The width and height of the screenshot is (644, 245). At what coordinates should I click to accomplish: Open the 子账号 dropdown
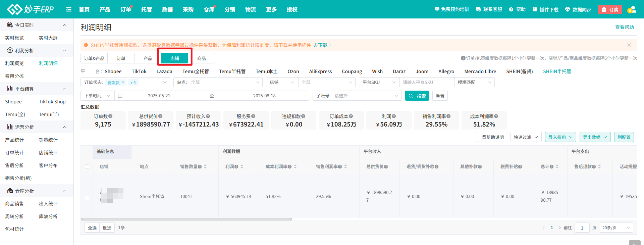point(357,96)
